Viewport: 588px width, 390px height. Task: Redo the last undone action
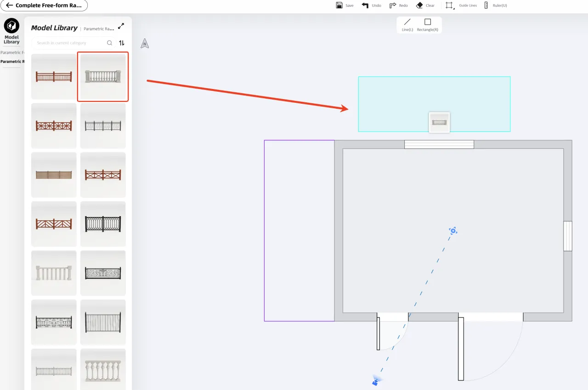tap(398, 6)
